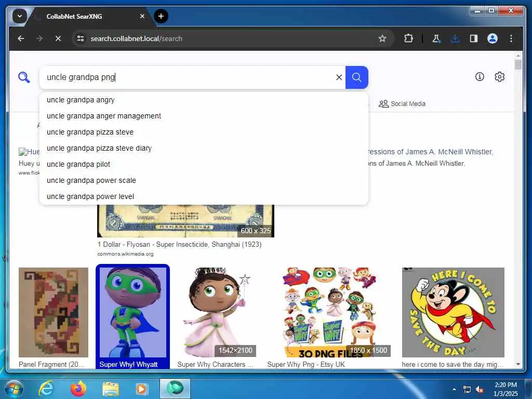The image size is (532, 399).
Task: Open the About info icon
Action: coord(480,77)
